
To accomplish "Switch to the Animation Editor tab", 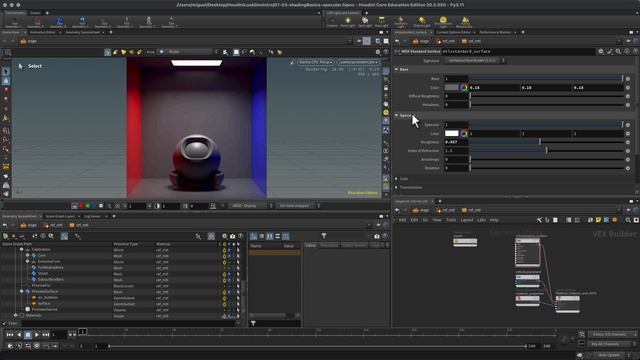I will tap(43, 32).
